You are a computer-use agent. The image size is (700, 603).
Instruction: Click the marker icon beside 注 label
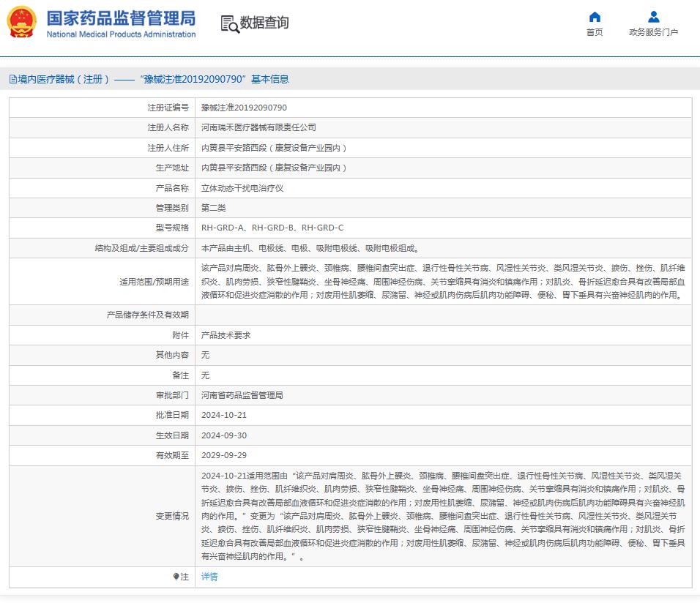pos(176,577)
